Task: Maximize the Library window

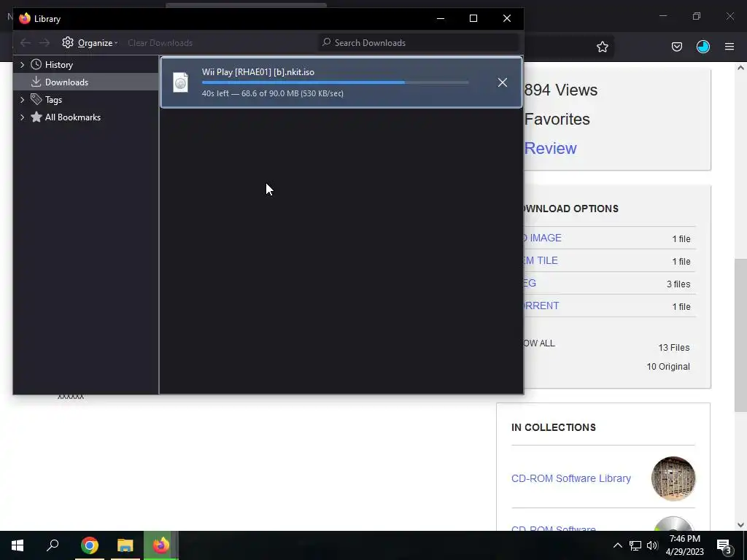Action: pyautogui.click(x=473, y=18)
